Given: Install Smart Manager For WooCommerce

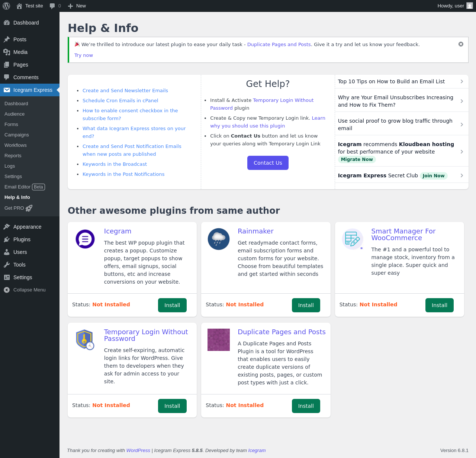Looking at the screenshot, I should 440,305.
